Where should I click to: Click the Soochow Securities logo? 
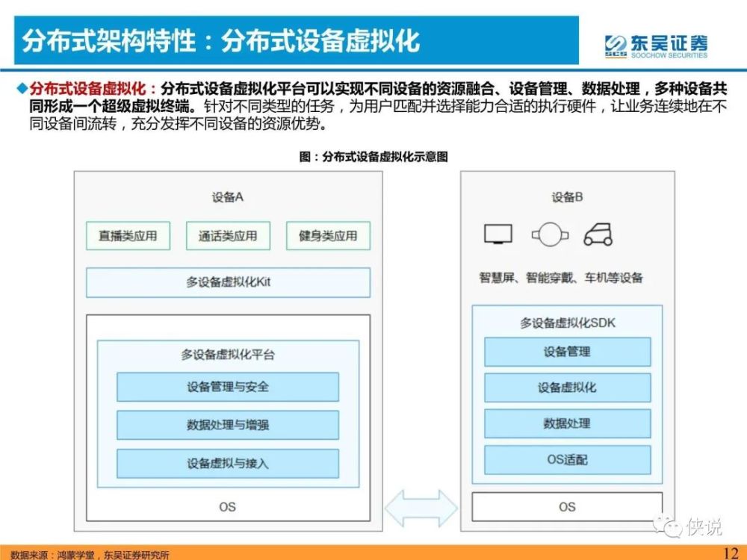tap(656, 46)
